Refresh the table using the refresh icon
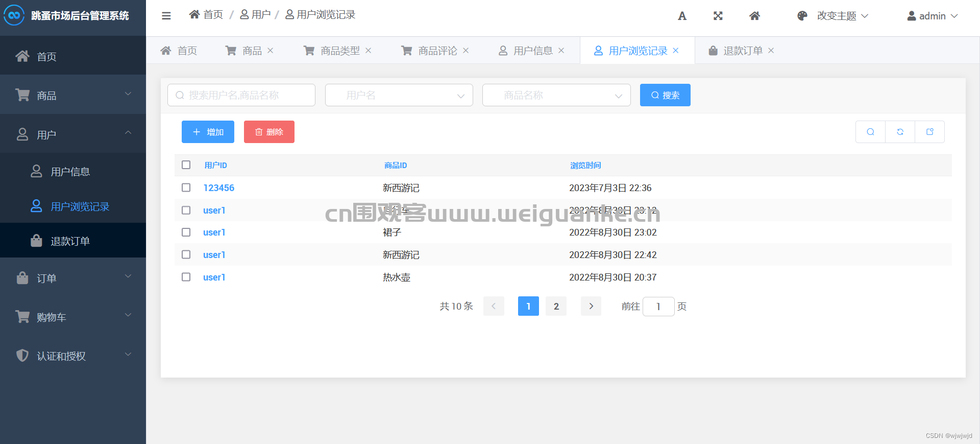 point(900,132)
